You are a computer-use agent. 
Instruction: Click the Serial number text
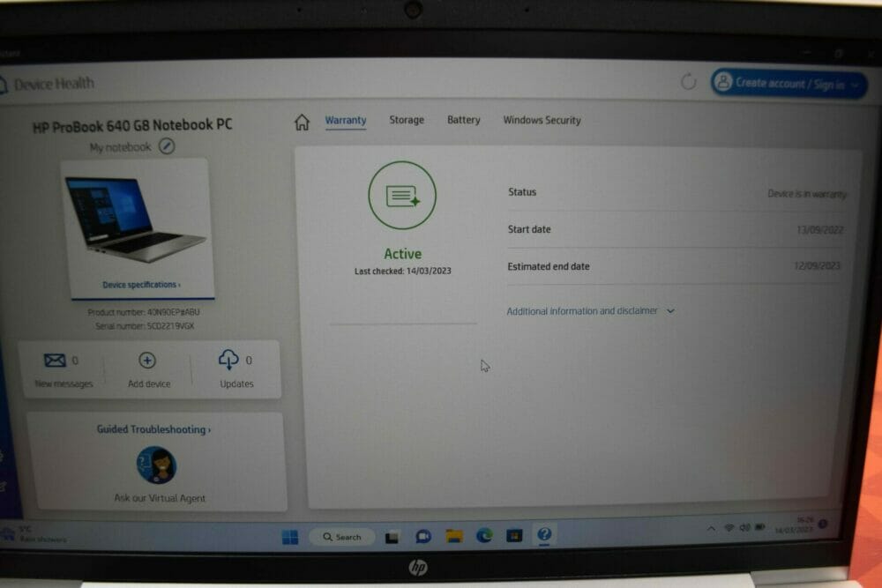coord(145,326)
